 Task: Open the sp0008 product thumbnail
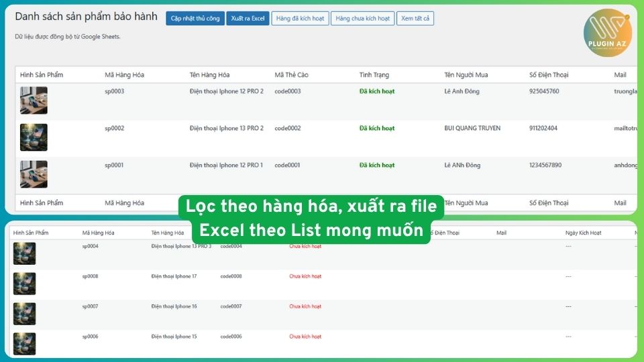coord(25,284)
